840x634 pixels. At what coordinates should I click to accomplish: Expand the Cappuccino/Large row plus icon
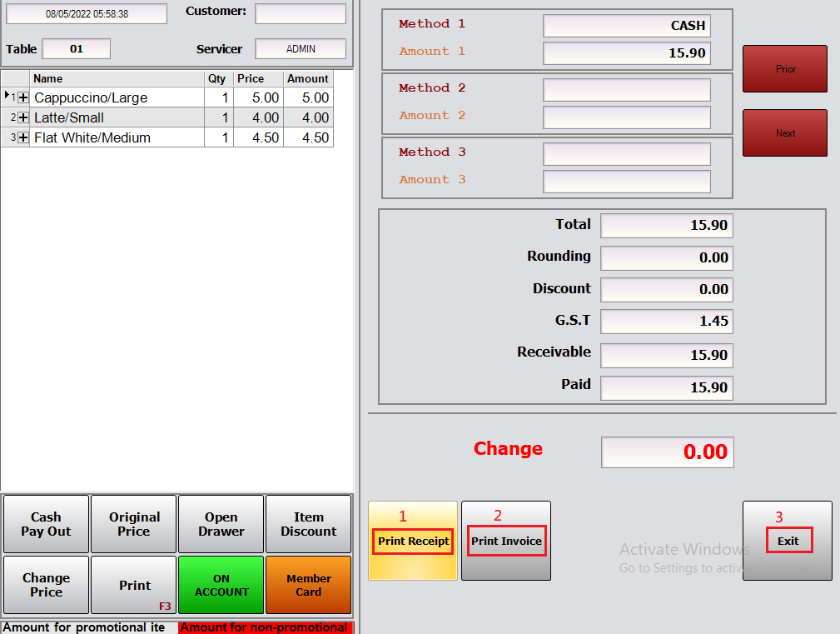pyautogui.click(x=23, y=97)
